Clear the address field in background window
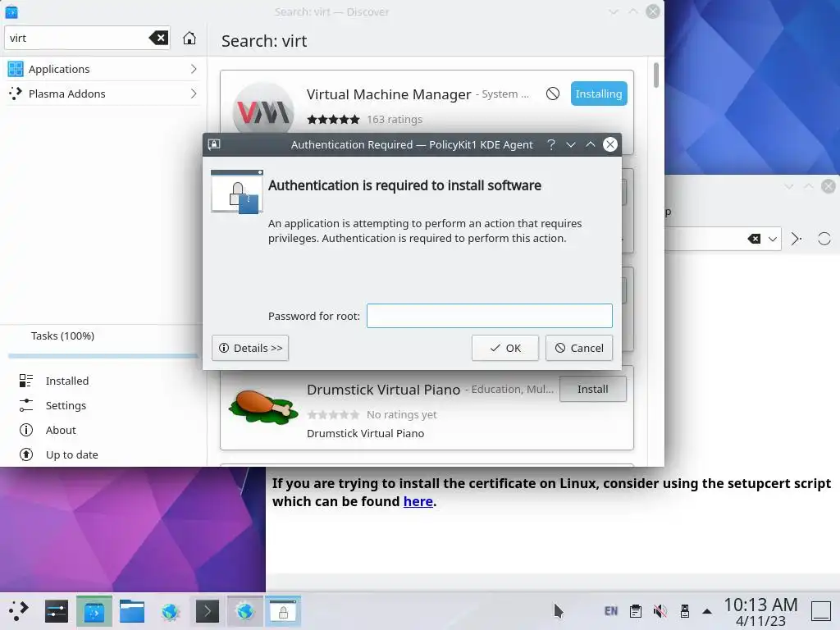 pos(754,239)
